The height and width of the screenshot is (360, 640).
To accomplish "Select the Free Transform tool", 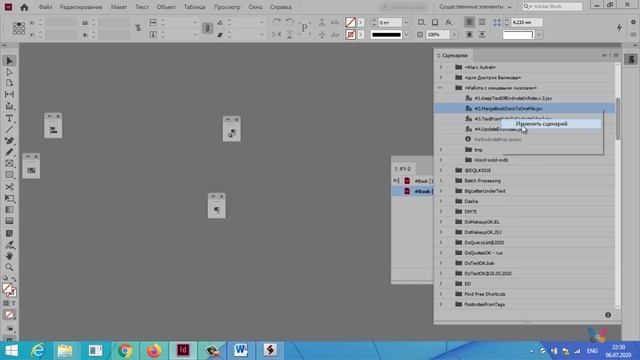I will click(9, 198).
